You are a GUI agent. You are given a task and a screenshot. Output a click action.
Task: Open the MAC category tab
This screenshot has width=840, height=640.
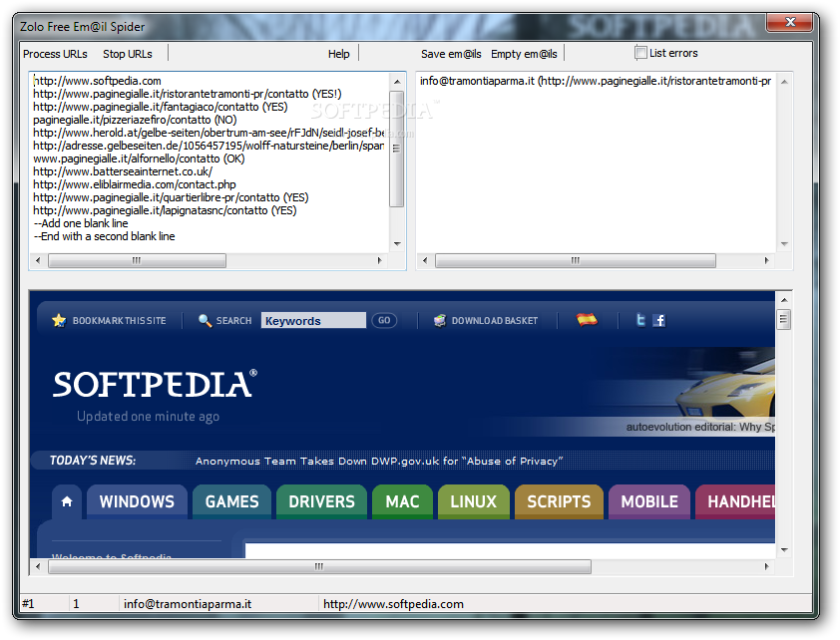402,501
